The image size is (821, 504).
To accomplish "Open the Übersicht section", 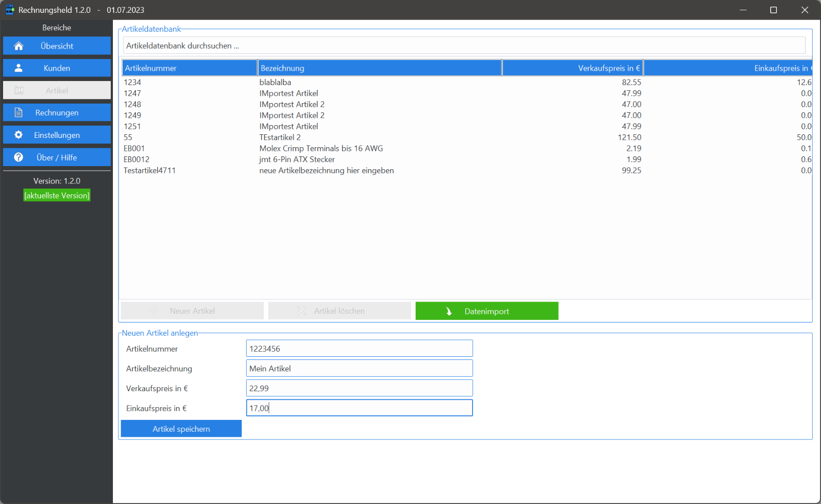I will pos(57,46).
